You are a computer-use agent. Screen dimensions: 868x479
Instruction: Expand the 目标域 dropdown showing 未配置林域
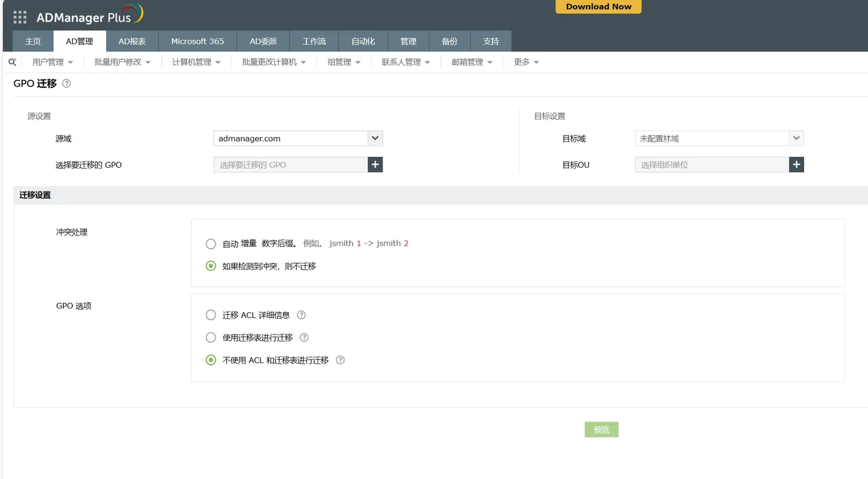(x=797, y=138)
